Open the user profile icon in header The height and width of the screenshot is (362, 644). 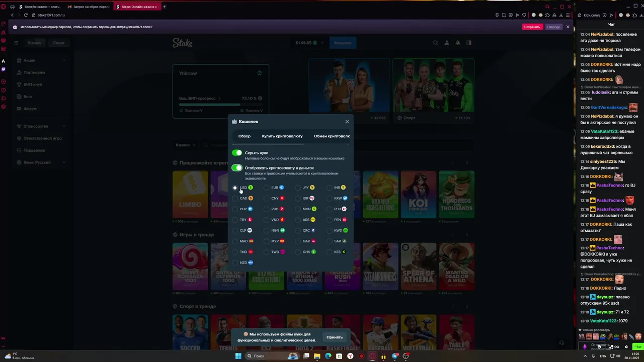(447, 43)
